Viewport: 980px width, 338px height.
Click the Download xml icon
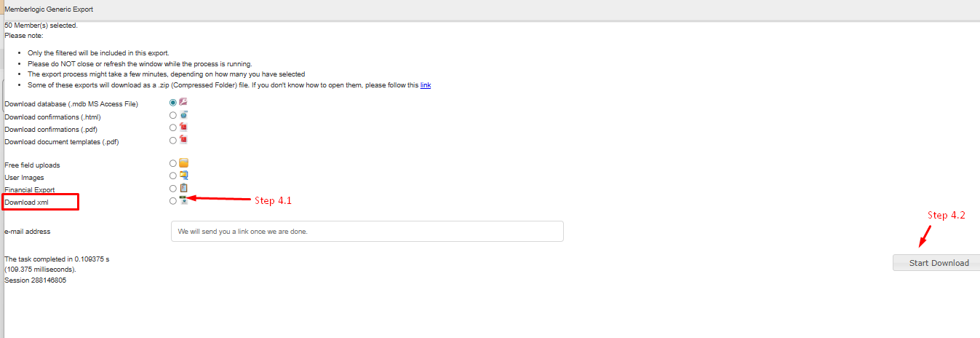tap(184, 200)
